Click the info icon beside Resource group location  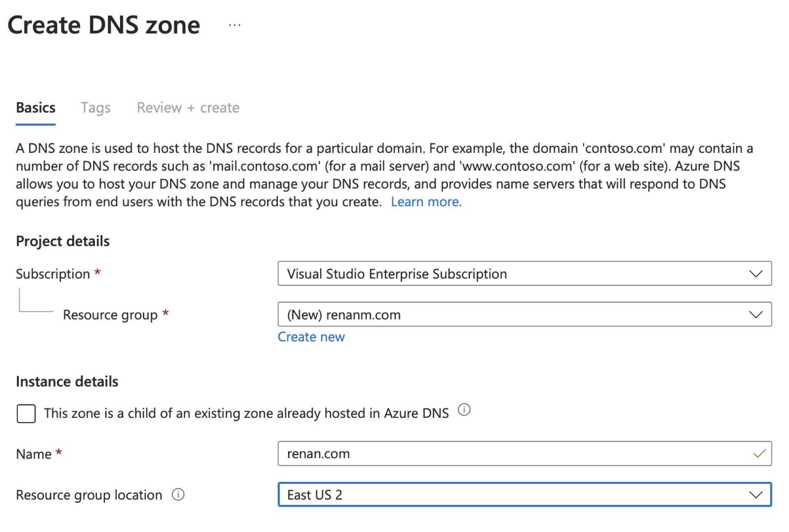(178, 495)
